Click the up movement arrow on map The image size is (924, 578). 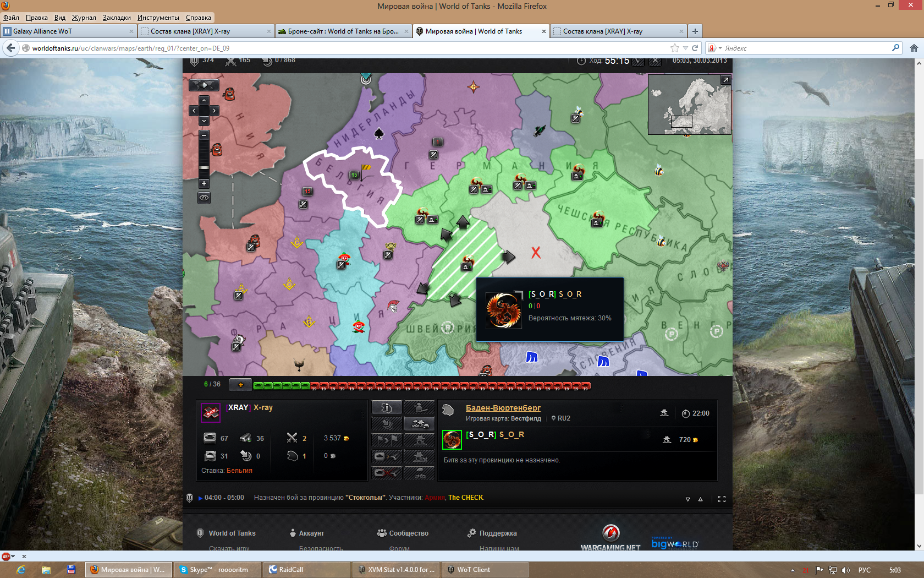tap(463, 222)
